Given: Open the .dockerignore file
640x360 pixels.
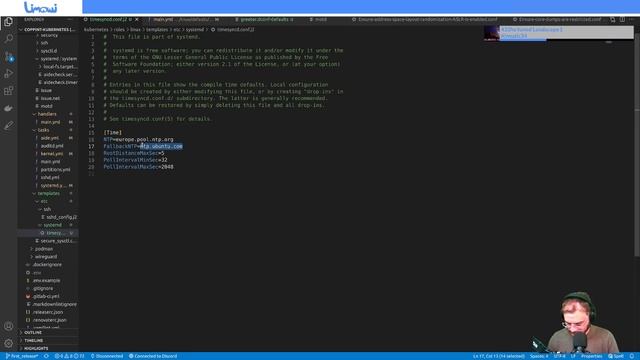Looking at the screenshot, I should click(47, 264).
